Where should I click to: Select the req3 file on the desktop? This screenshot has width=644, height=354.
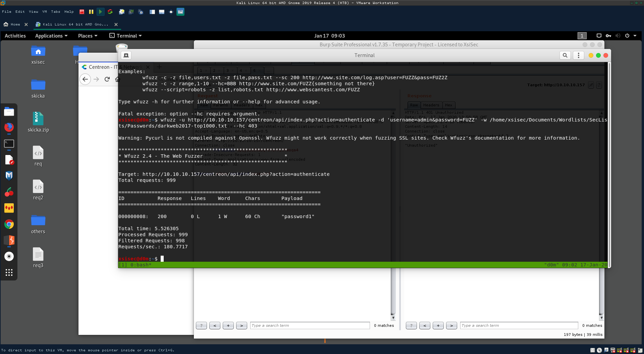[x=38, y=258]
